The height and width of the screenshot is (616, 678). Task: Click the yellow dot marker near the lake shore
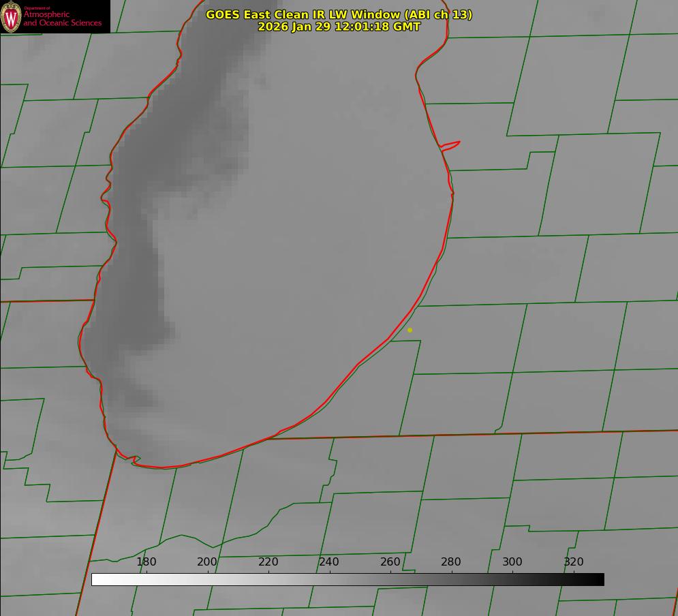tap(410, 330)
